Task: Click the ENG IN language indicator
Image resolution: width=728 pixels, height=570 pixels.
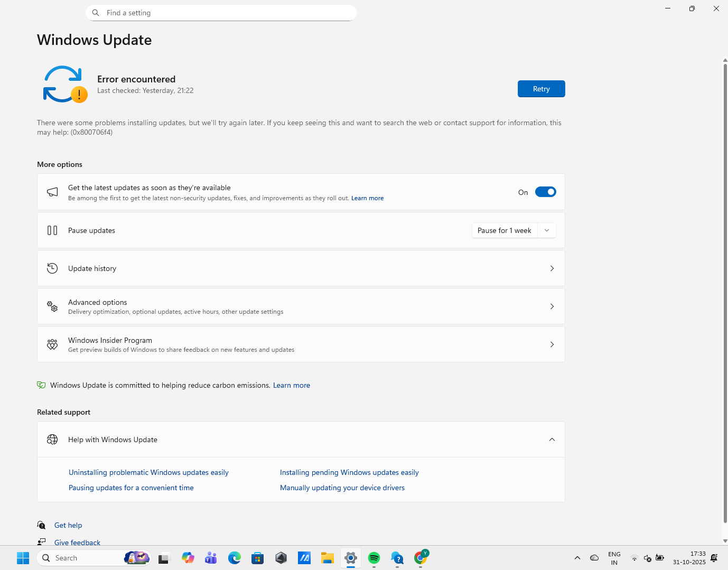Action: coord(614,558)
